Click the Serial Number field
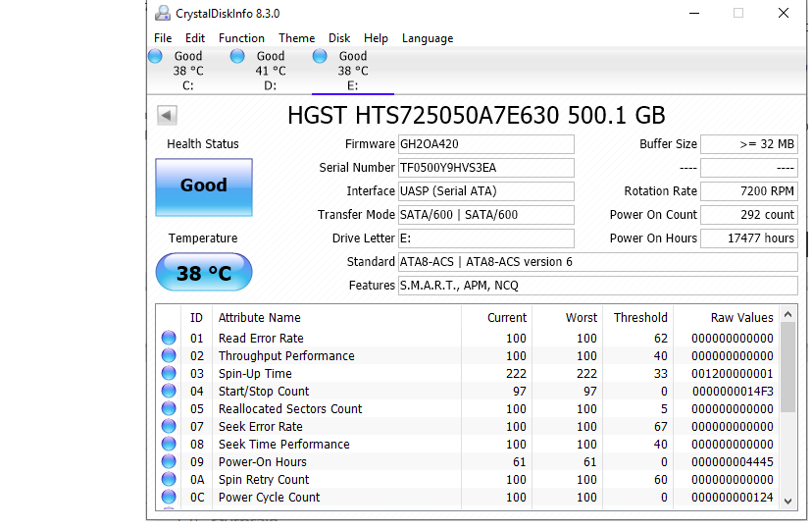Viewport: 812px width, 529px height. (485, 168)
